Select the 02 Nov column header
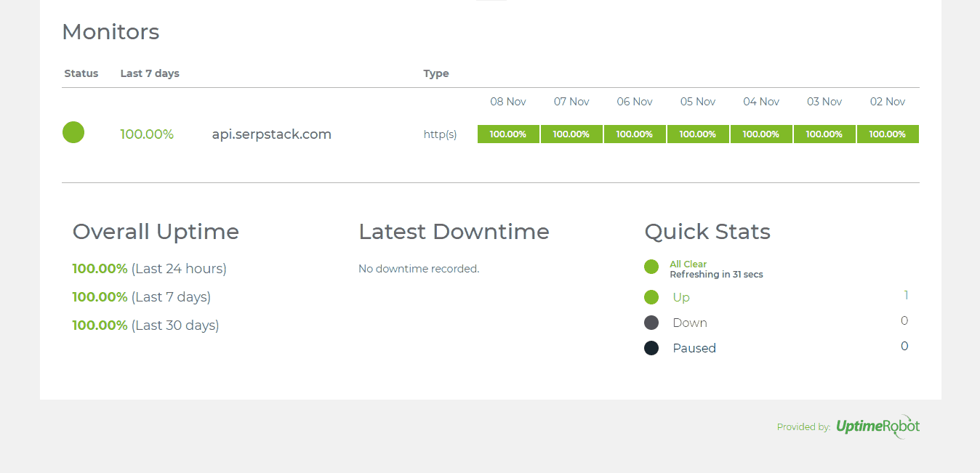Screen dimensions: 980x473 pyautogui.click(x=887, y=101)
